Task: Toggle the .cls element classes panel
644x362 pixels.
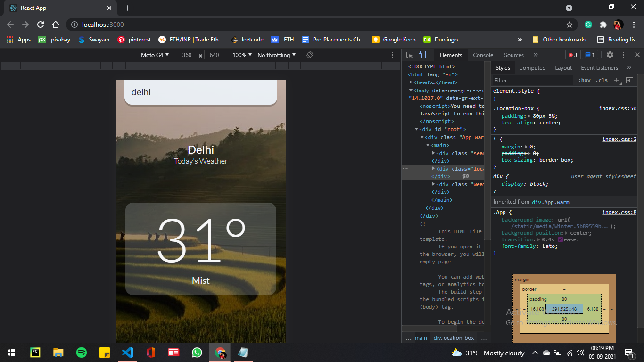Action: (602, 81)
